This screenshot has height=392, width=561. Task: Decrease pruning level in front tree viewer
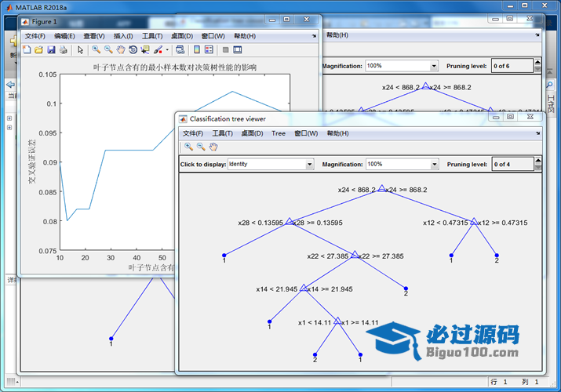pyautogui.click(x=537, y=168)
